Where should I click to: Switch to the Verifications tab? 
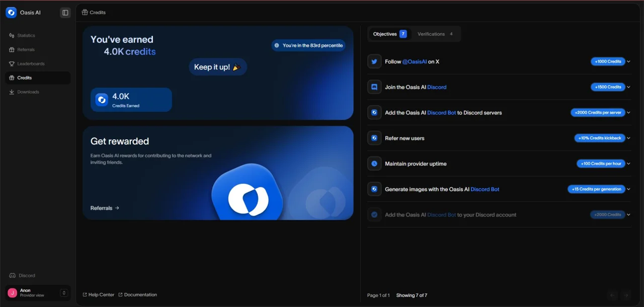(x=436, y=34)
